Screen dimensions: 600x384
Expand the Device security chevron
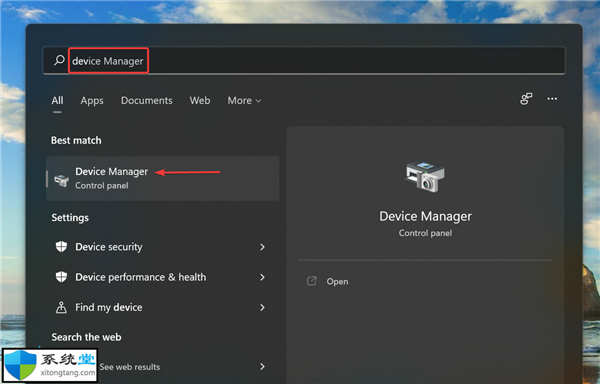pos(262,247)
